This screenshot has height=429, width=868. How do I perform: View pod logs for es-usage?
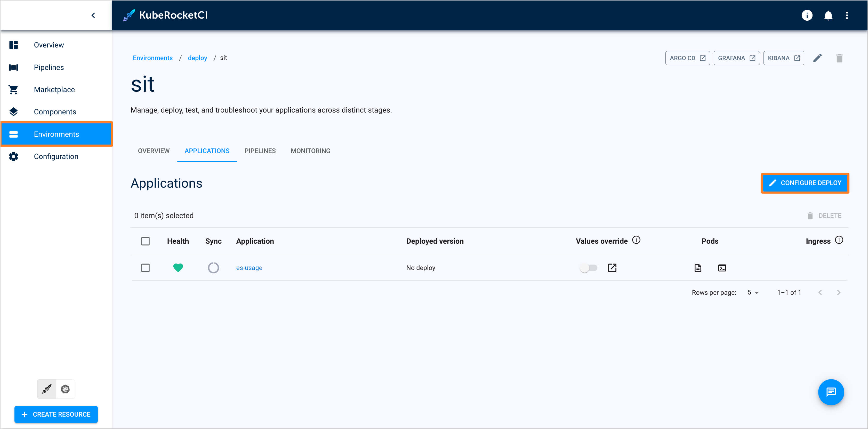(697, 268)
